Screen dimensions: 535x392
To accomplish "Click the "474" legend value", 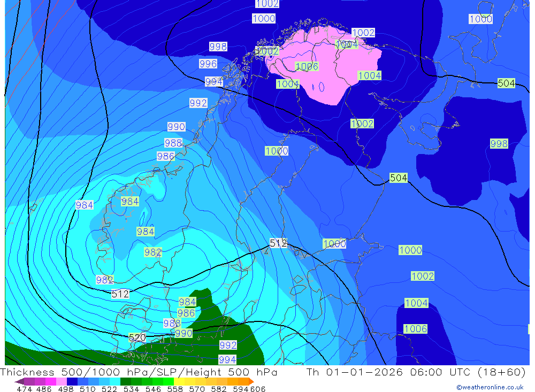I will click(24, 389).
